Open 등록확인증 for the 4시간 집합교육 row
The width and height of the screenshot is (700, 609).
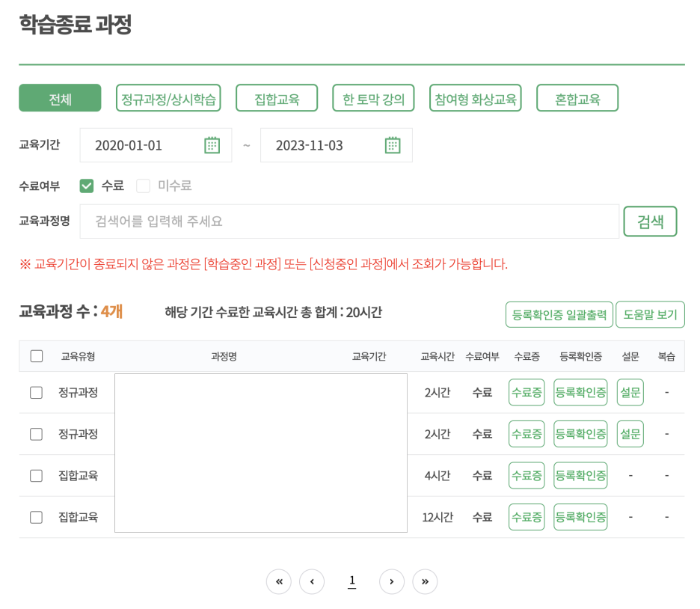[580, 476]
